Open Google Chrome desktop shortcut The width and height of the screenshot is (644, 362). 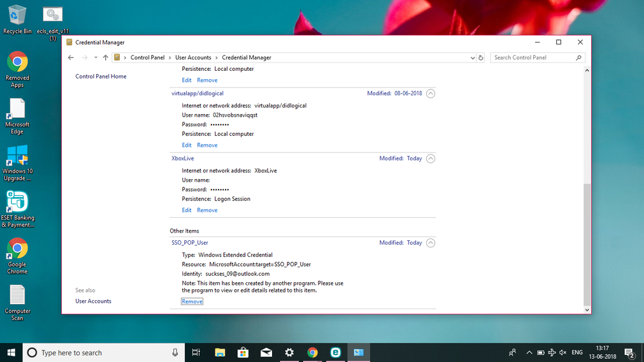[x=17, y=256]
